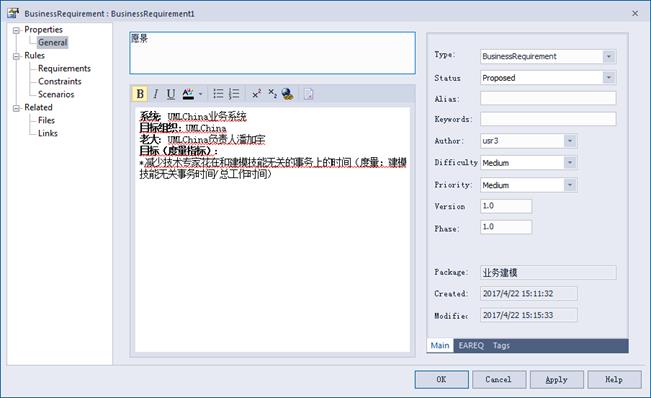Open the Author dropdown
Viewport: 651px width, 398px height.
pos(570,141)
